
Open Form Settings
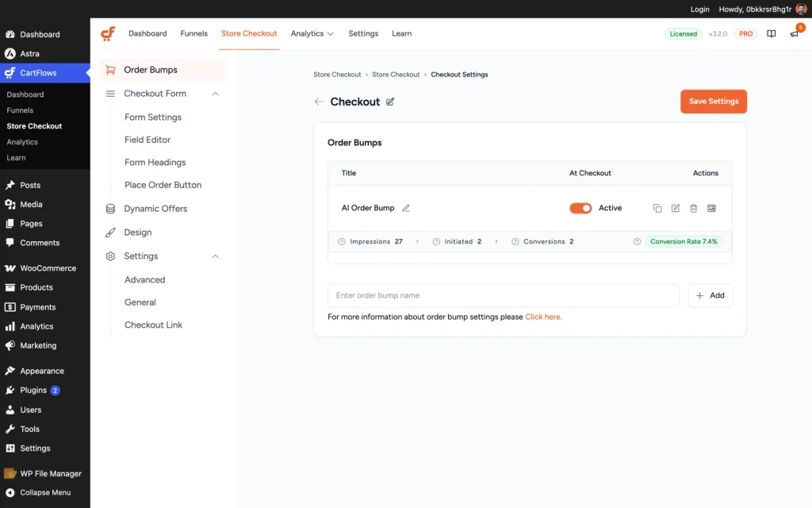coord(153,117)
